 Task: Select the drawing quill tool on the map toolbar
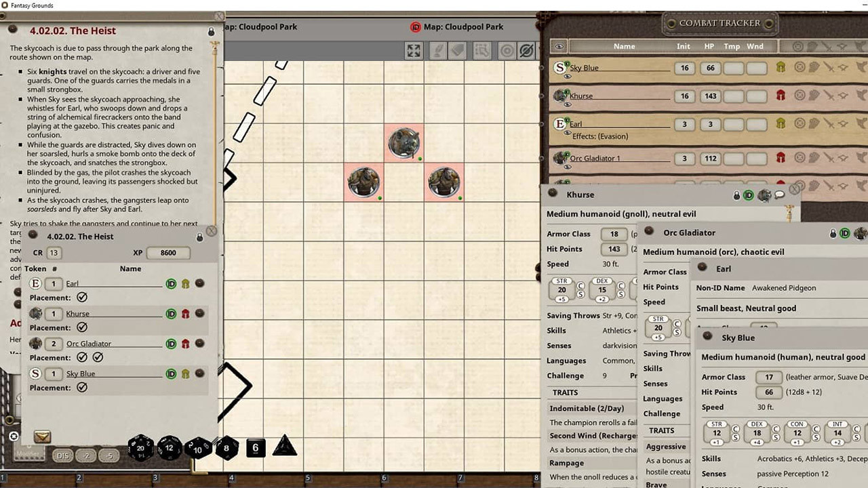tap(437, 50)
